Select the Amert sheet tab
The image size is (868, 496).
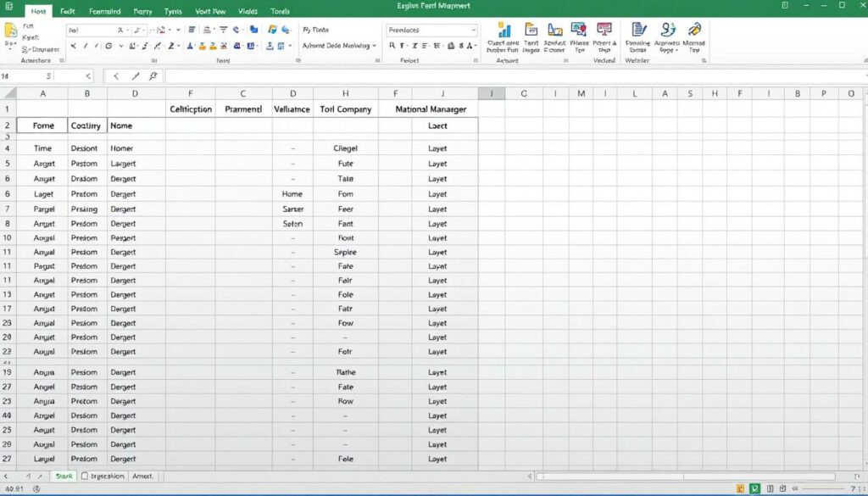142,476
